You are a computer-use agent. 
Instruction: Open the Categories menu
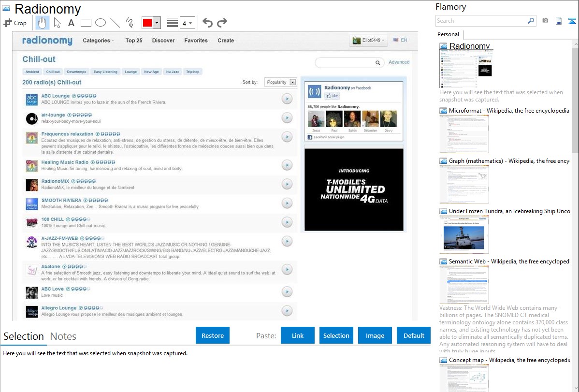(x=98, y=41)
